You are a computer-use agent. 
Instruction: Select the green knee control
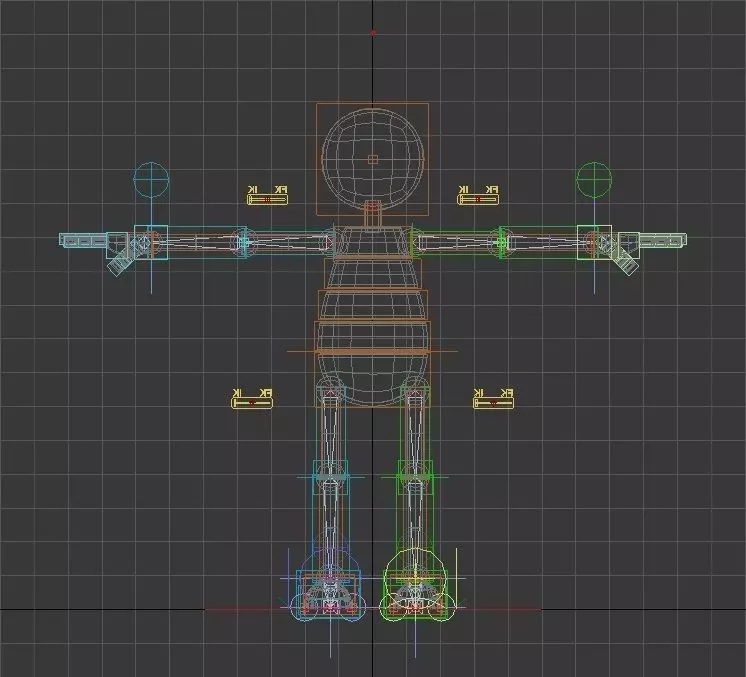(415, 477)
